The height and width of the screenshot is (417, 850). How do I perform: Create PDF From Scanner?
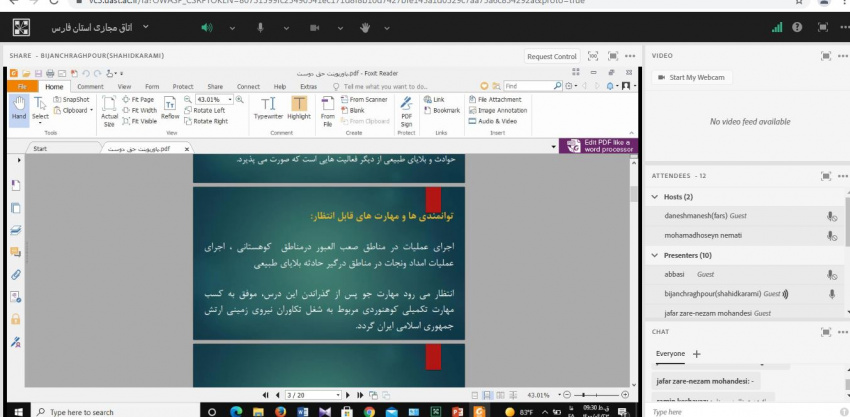click(364, 99)
